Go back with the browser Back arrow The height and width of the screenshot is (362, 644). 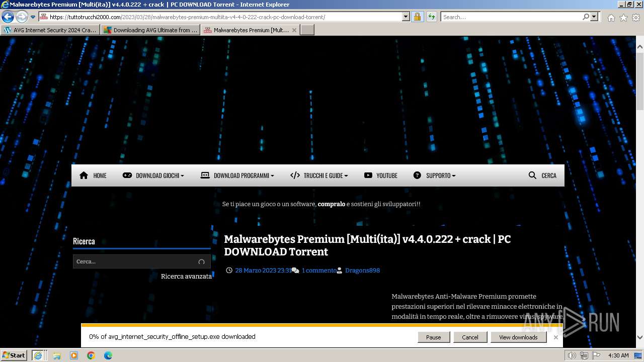click(x=8, y=17)
